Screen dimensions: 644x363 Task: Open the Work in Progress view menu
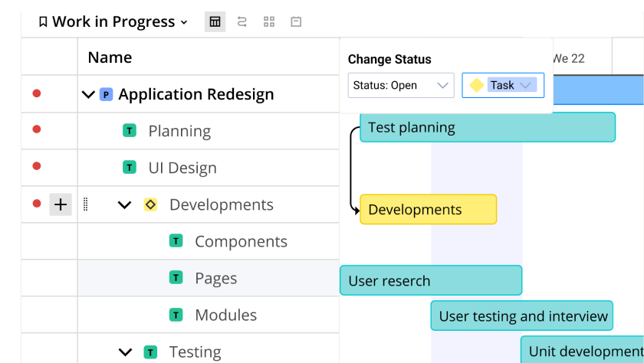(113, 22)
